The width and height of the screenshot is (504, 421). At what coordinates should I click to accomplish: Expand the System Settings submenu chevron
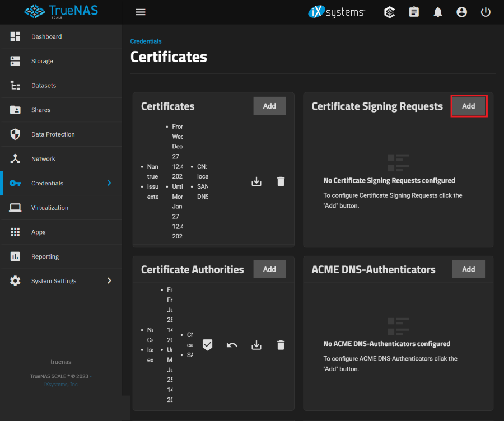click(109, 280)
